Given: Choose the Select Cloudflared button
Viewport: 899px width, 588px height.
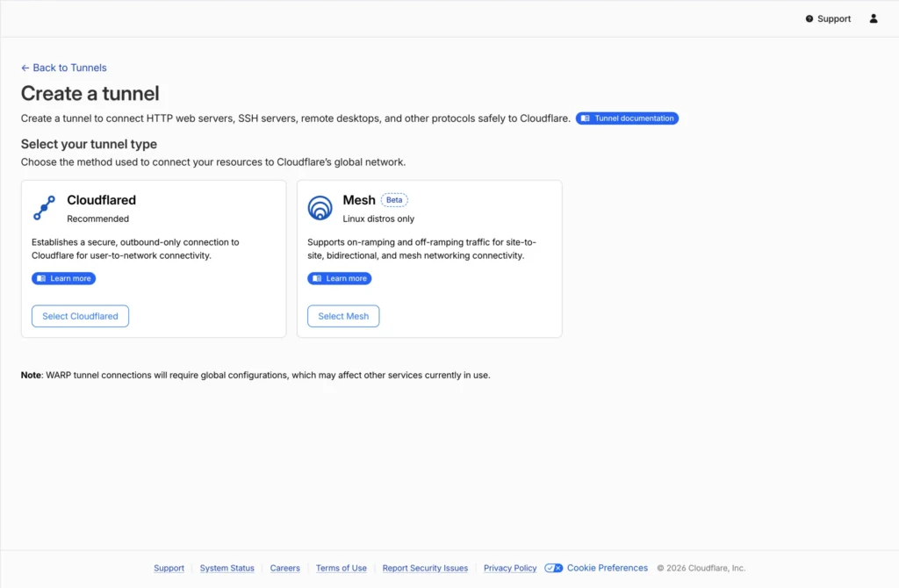Looking at the screenshot, I should (x=80, y=316).
